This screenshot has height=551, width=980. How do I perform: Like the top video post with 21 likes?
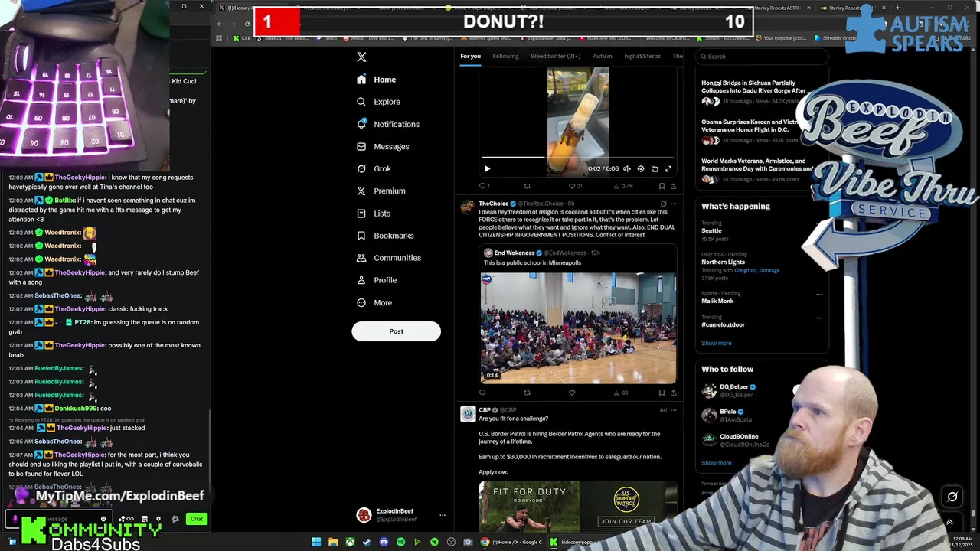pos(575,186)
